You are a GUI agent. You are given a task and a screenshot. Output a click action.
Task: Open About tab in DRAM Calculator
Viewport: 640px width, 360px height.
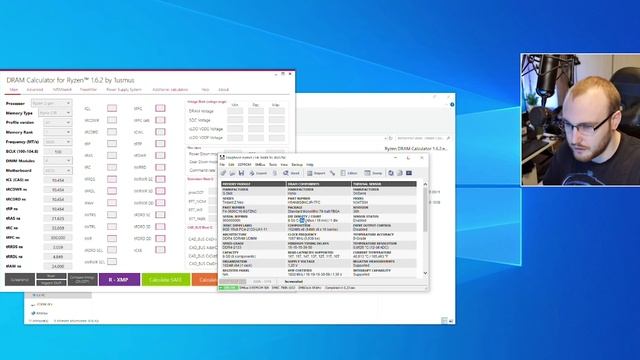(x=223, y=89)
